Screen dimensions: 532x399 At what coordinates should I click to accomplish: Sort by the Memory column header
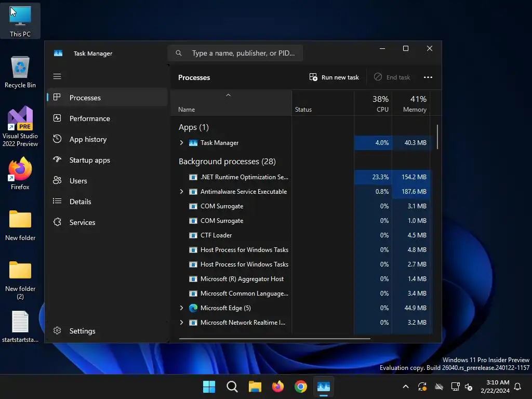(411, 104)
